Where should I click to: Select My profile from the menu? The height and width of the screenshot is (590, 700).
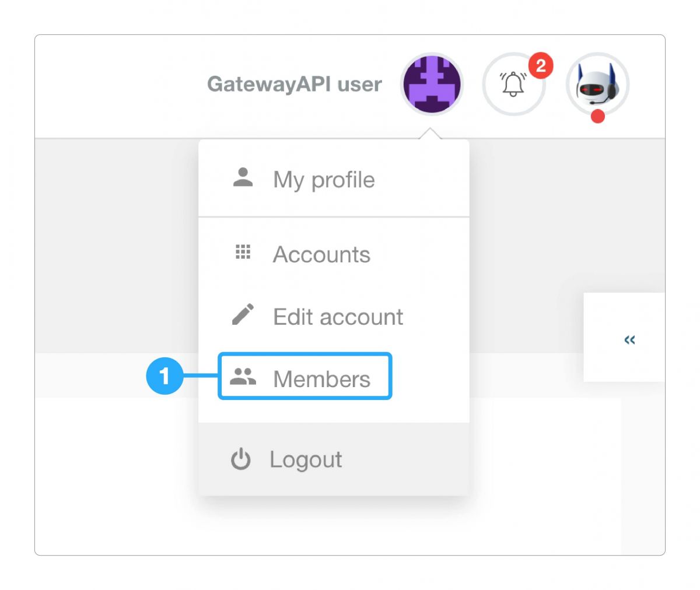pos(324,180)
